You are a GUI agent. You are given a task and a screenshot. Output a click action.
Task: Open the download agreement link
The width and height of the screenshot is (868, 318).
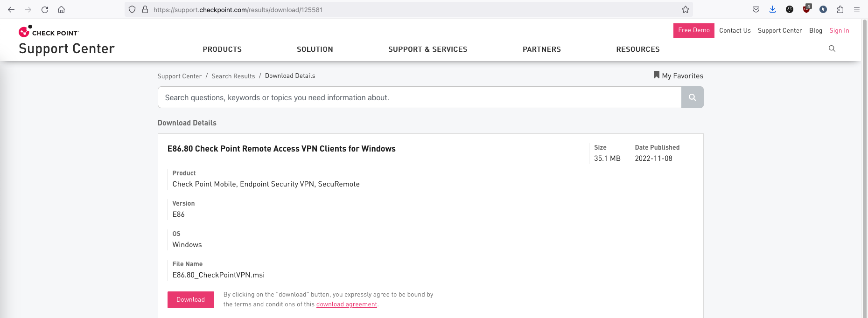pos(346,304)
